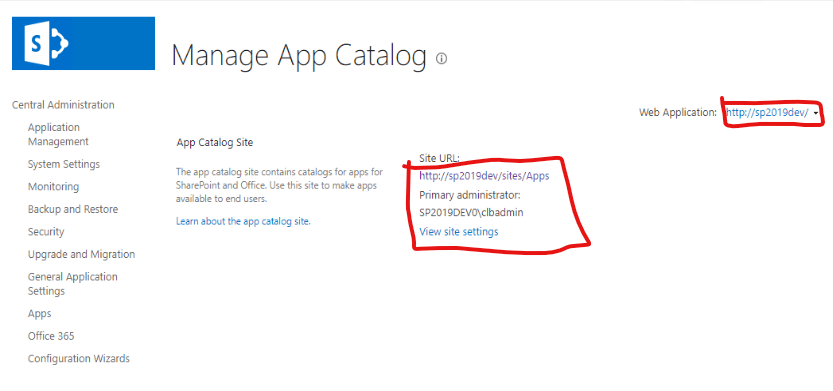Screen dimensions: 833x391
Task: Open Backup and Restore
Action: [73, 209]
